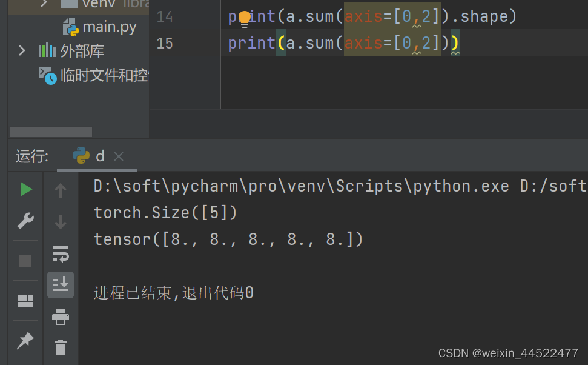Click line number 14 in the gutter
The height and width of the screenshot is (365, 588).
click(165, 16)
